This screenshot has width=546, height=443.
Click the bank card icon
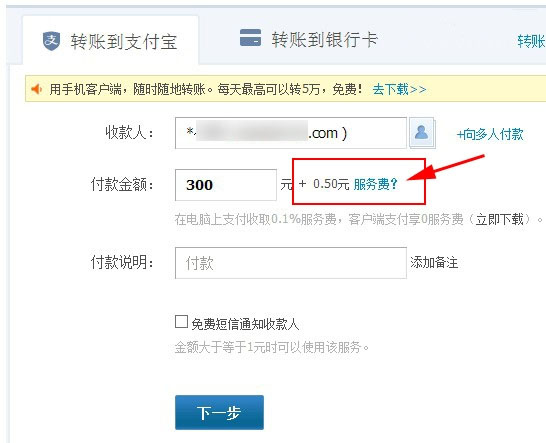coord(250,38)
